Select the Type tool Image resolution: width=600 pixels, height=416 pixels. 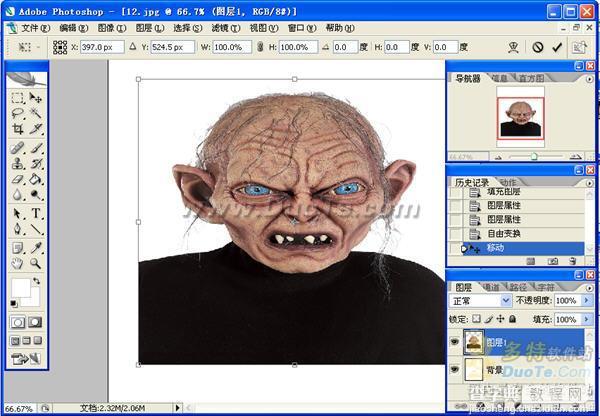[36, 214]
